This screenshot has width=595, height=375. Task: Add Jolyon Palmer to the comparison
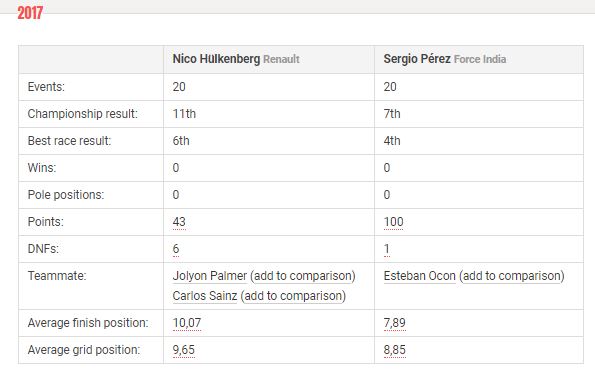point(303,276)
